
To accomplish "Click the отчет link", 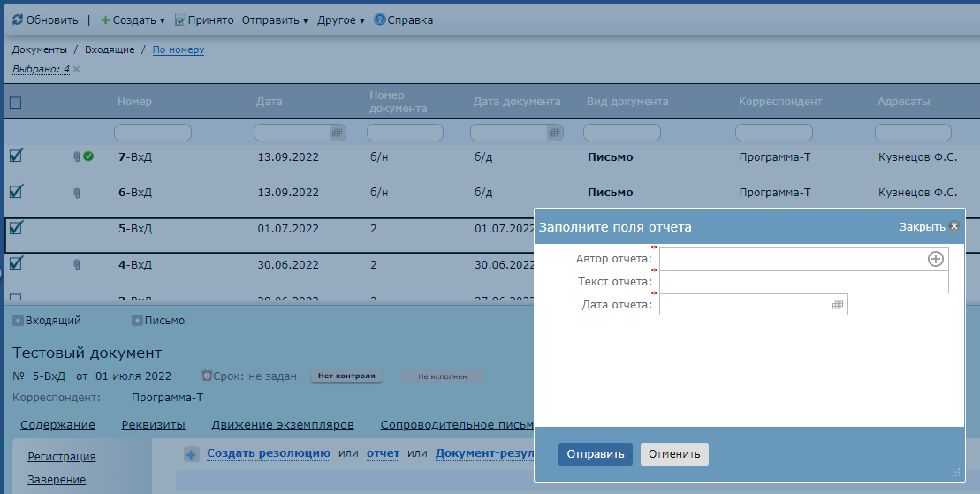I will 383,453.
